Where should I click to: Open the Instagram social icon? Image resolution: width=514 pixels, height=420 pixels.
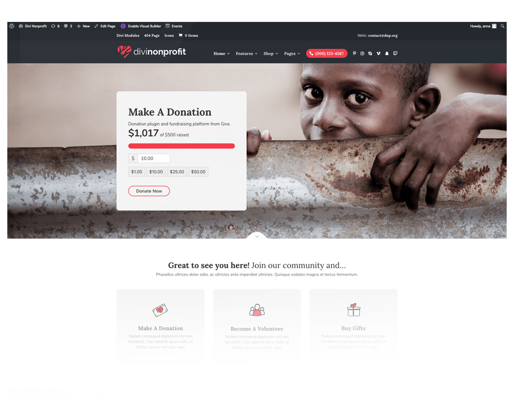pos(362,53)
